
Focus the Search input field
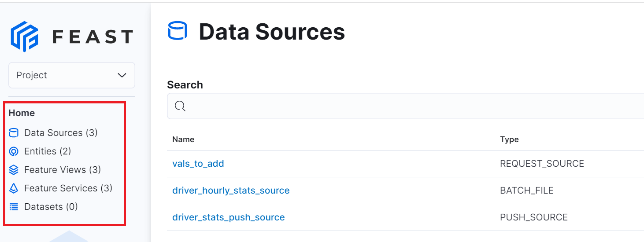tap(405, 106)
